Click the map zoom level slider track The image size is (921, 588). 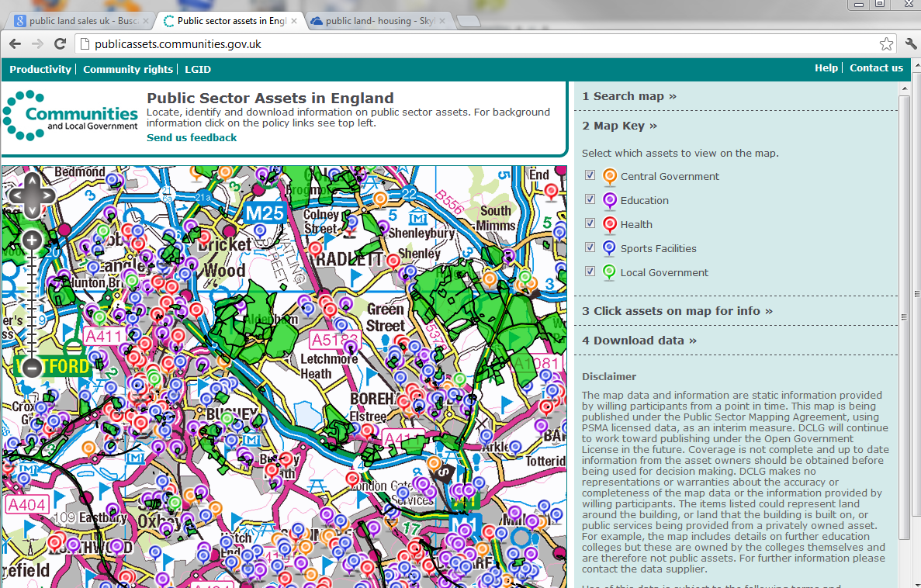point(32,303)
